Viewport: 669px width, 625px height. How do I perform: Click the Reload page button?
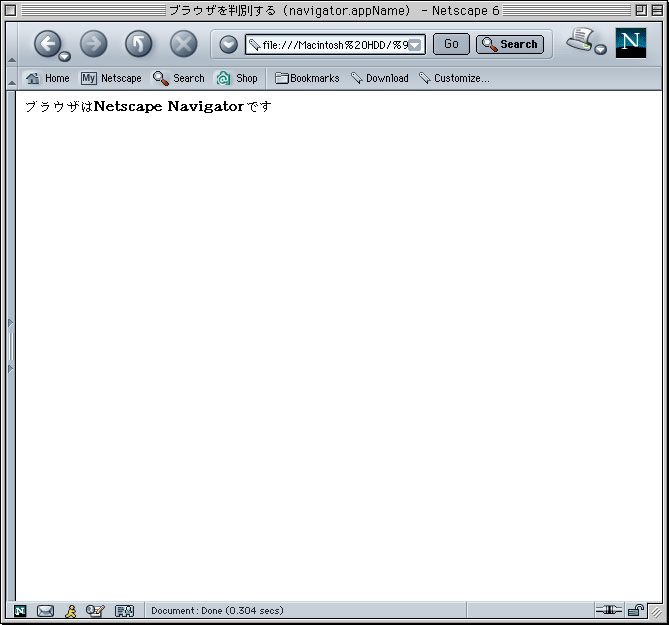coord(139,44)
